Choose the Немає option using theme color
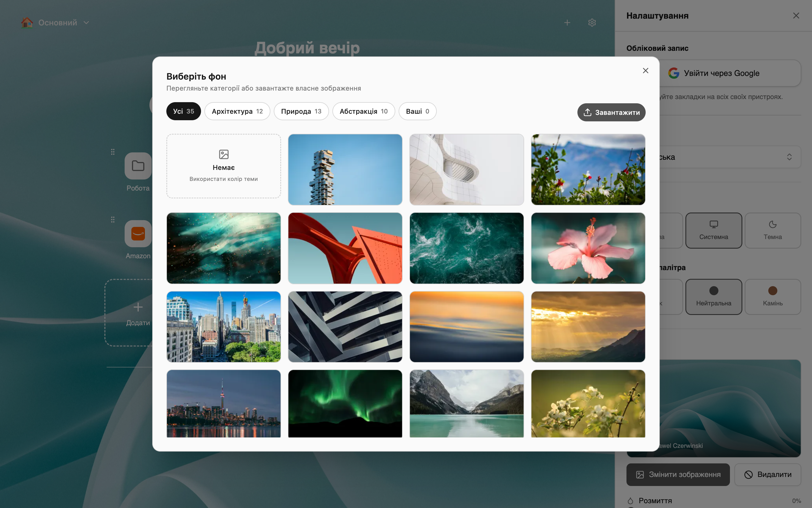812x508 pixels. point(224,166)
